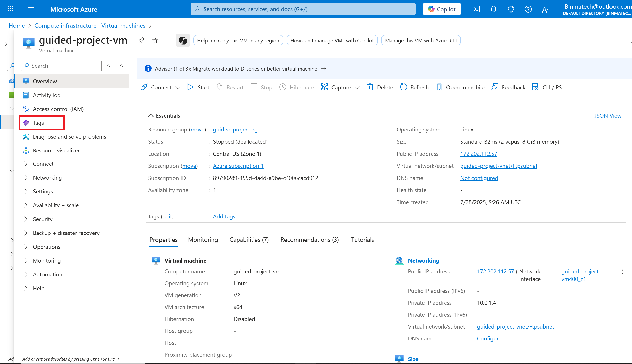632x364 pixels.
Task: Open the Capture dropdown arrow
Action: coord(357,88)
